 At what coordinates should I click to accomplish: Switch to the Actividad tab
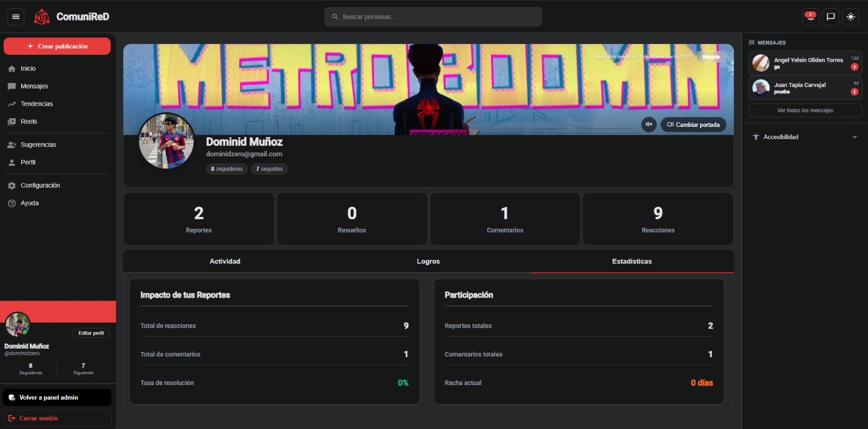225,261
